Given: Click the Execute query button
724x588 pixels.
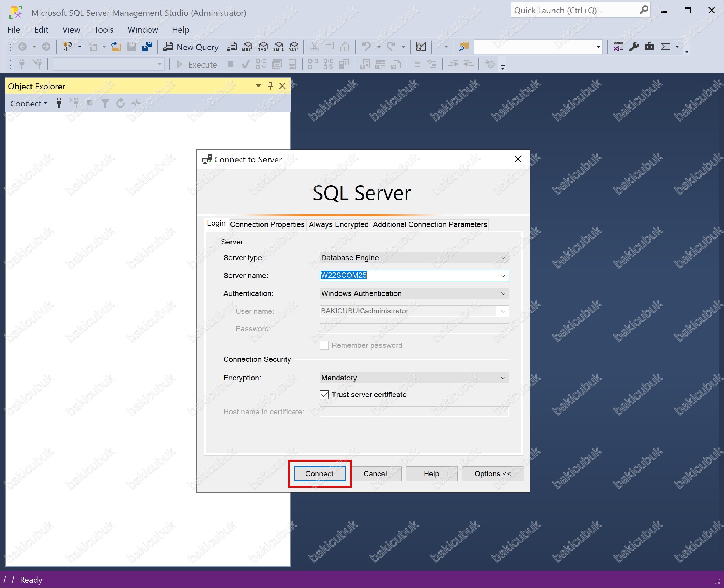Looking at the screenshot, I should [x=197, y=64].
